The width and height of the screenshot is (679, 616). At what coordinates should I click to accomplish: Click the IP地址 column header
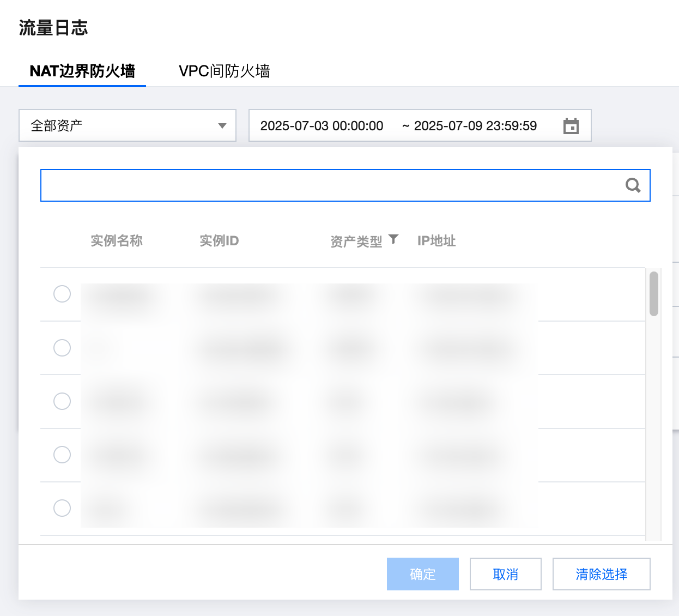tap(436, 241)
